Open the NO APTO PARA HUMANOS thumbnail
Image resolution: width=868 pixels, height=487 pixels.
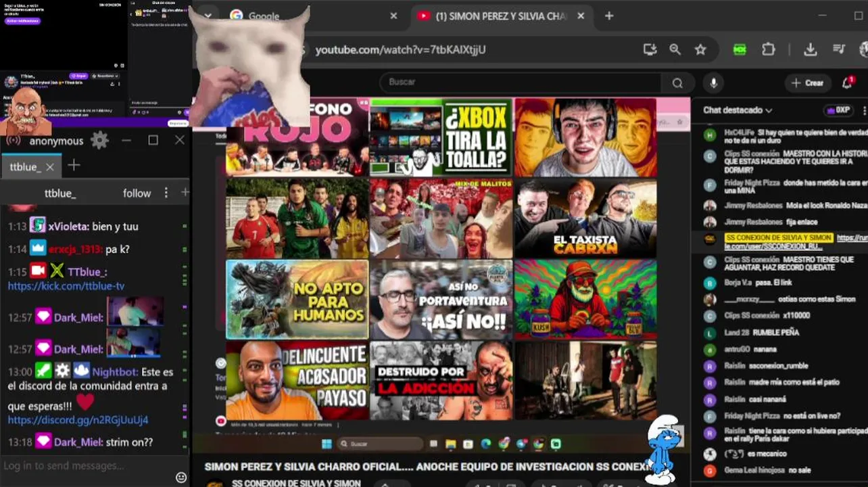point(297,299)
